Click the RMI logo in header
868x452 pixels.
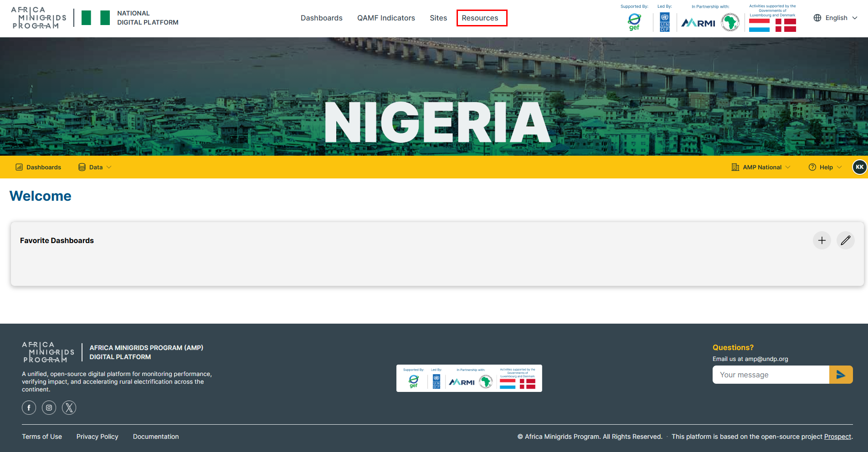(698, 23)
